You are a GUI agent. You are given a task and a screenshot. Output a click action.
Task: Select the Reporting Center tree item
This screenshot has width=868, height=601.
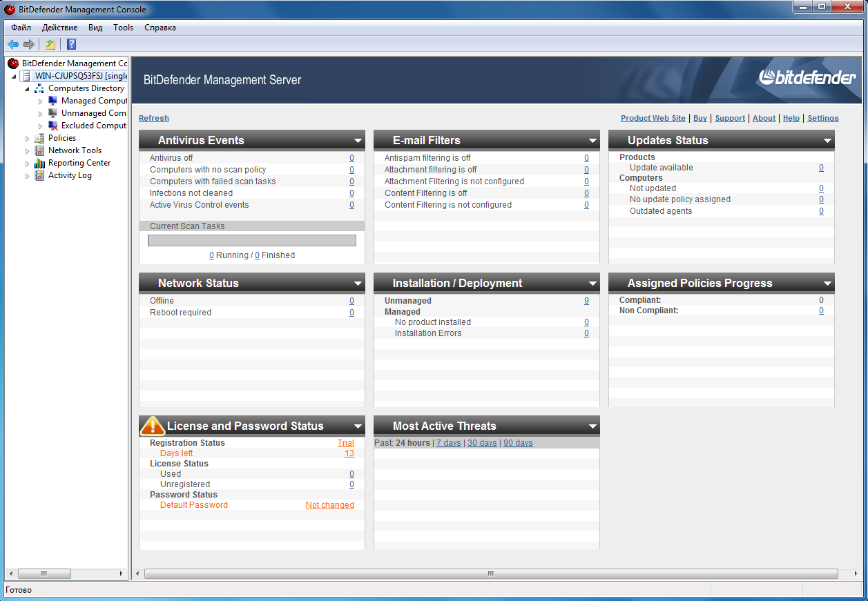pos(79,163)
